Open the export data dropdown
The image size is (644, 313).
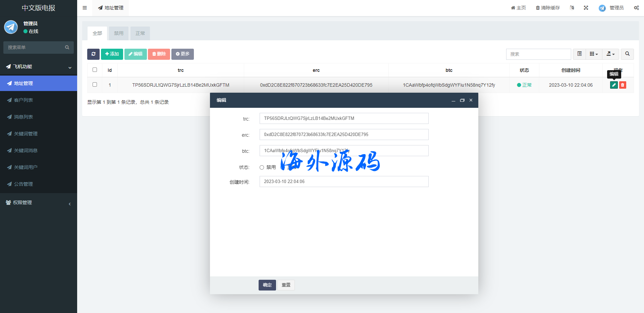tap(610, 54)
